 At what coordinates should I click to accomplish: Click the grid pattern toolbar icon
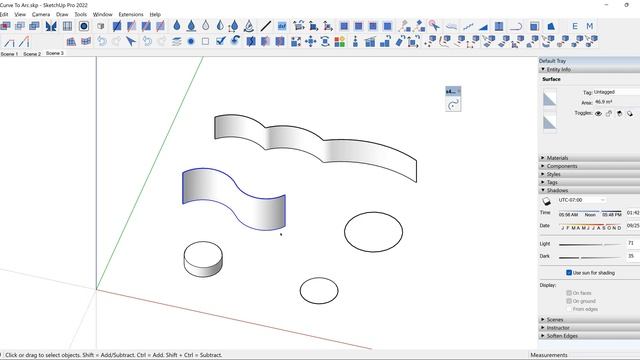coord(67,27)
